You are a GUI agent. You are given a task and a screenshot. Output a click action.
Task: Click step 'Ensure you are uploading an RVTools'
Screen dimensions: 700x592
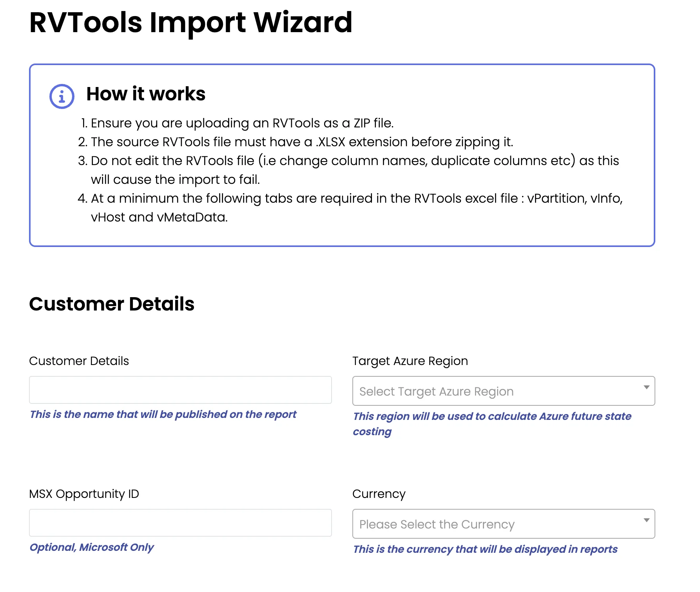pos(242,123)
